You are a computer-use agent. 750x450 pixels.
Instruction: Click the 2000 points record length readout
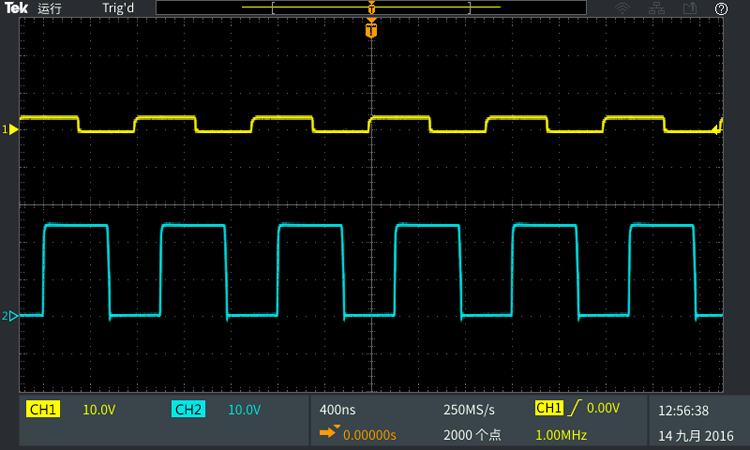pos(472,435)
